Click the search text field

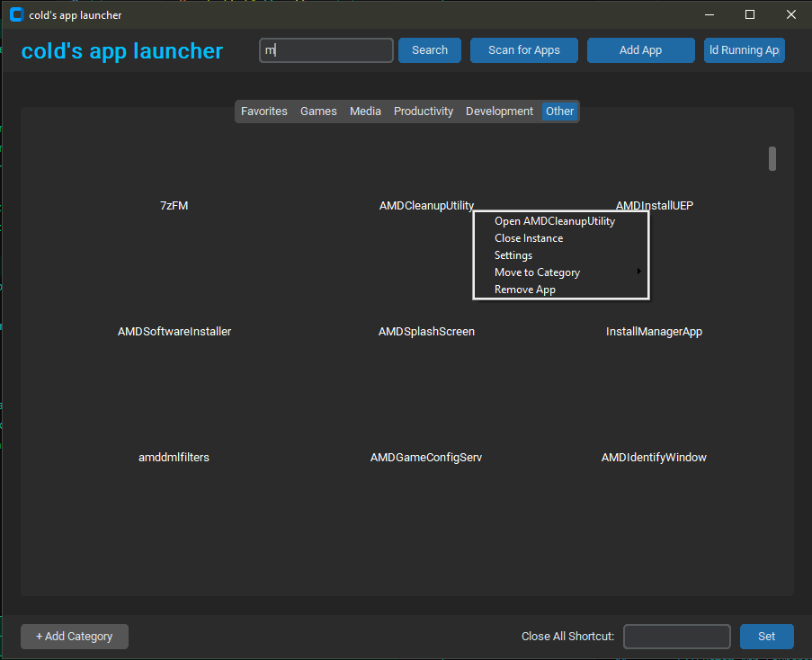pyautogui.click(x=326, y=50)
